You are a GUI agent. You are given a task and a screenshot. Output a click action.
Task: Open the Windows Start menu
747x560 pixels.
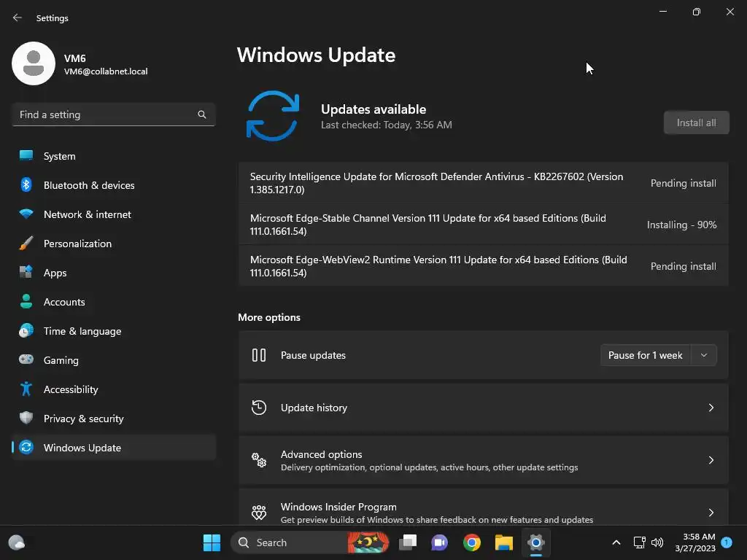click(x=212, y=542)
